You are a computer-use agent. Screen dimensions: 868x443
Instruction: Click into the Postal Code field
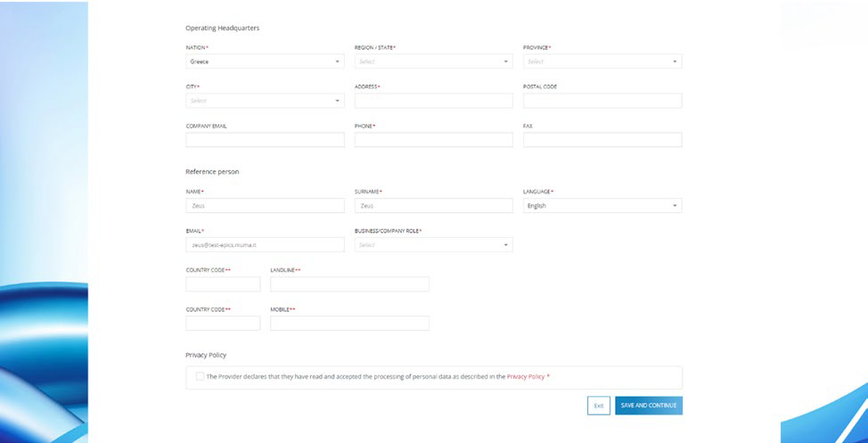pyautogui.click(x=602, y=101)
